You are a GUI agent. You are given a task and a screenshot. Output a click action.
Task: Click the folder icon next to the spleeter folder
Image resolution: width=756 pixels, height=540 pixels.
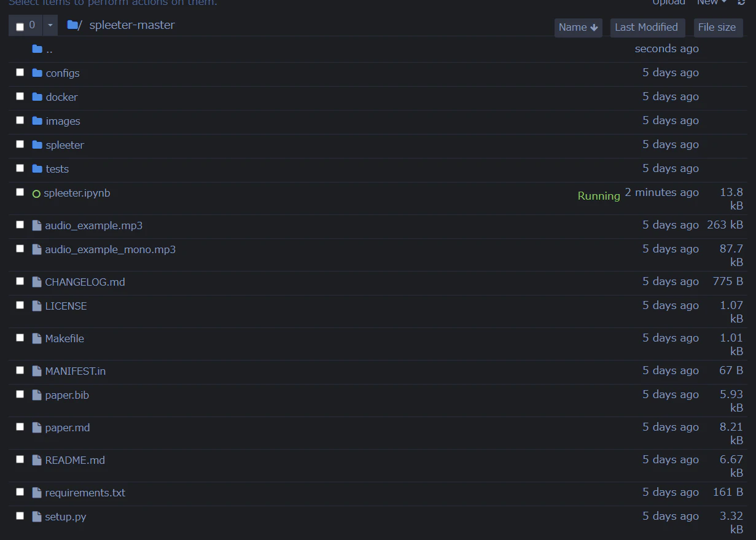point(37,145)
